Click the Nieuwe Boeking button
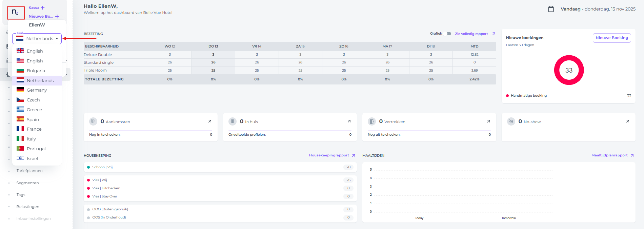Image resolution: width=644 pixels, height=229 pixels. (611, 38)
